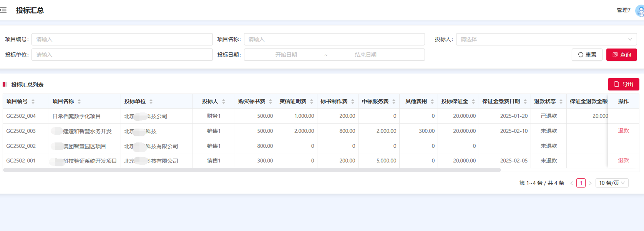The image size is (644, 231).
Task: Collapse the sidebar menu icon
Action: tap(3, 10)
